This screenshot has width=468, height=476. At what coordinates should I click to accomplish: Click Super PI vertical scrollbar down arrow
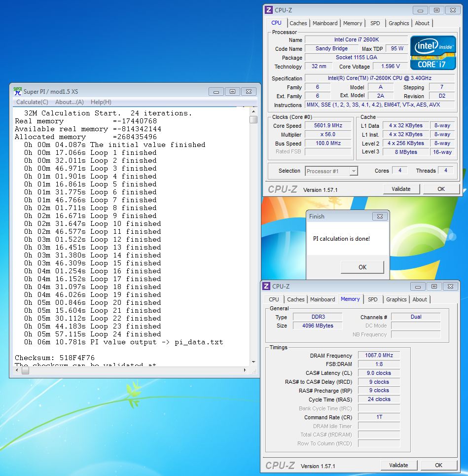253,362
